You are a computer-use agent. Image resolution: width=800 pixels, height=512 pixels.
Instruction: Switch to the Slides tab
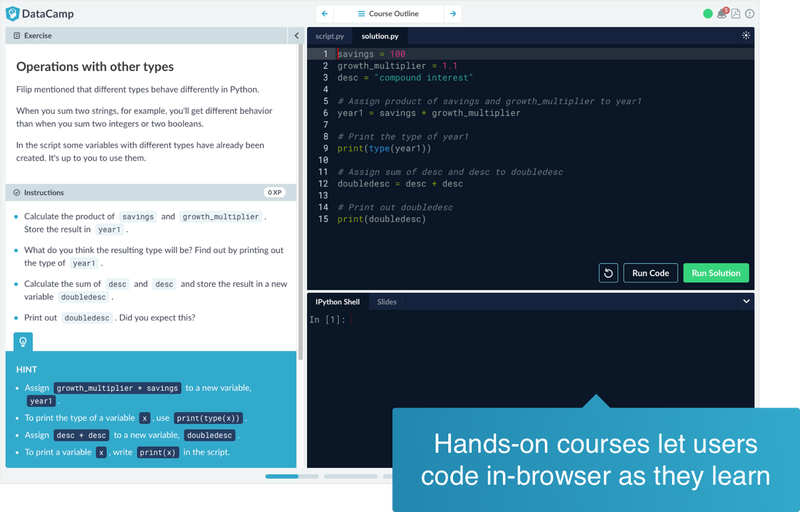click(386, 301)
